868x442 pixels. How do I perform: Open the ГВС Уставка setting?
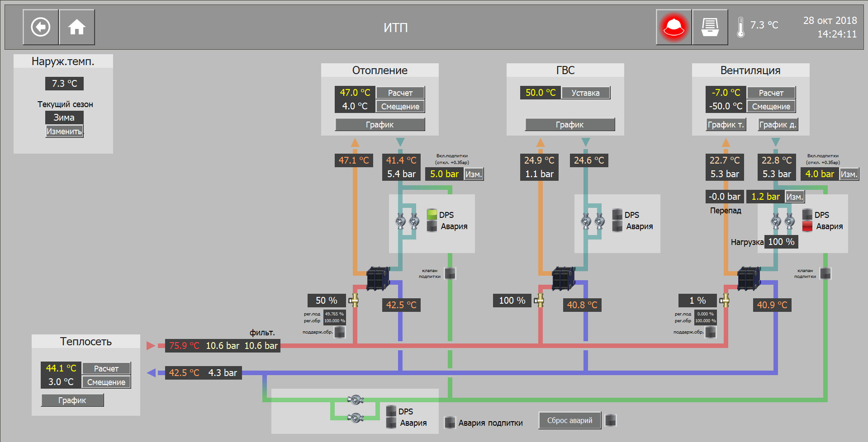585,93
